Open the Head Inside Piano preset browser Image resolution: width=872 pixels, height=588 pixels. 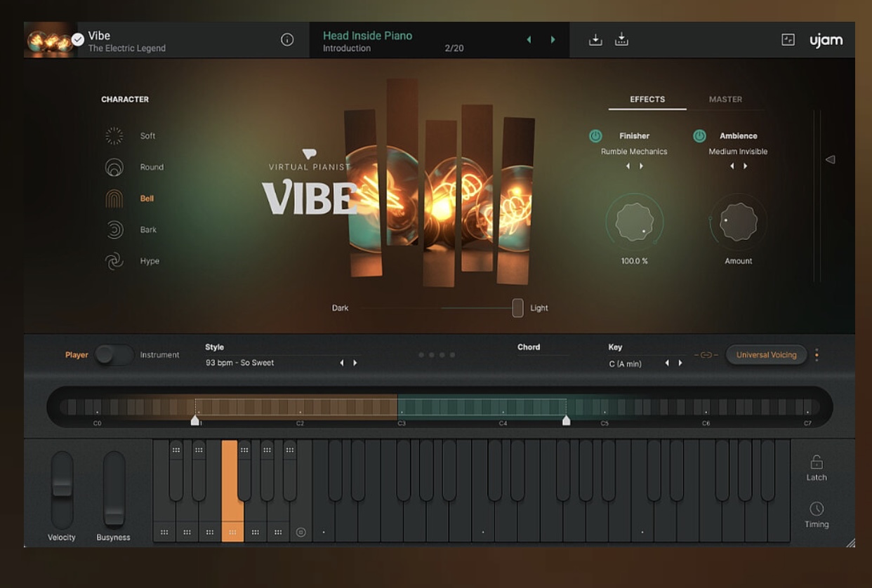point(367,36)
